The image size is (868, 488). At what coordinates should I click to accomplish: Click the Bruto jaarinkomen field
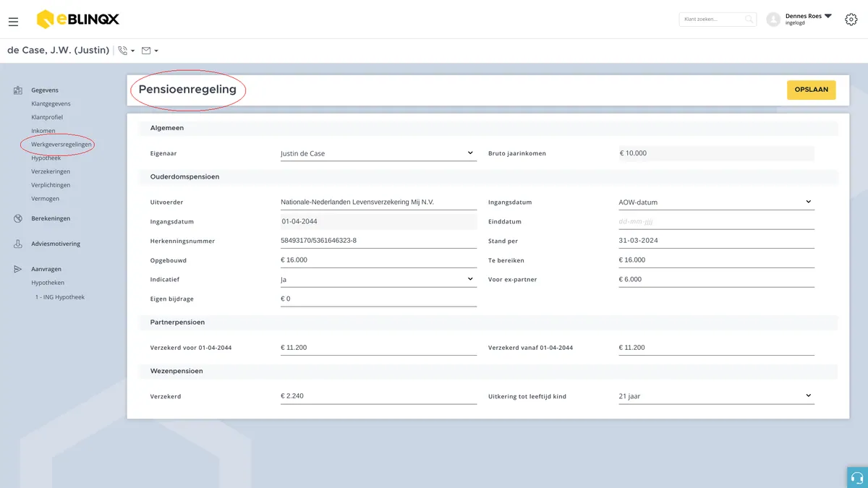tap(716, 153)
